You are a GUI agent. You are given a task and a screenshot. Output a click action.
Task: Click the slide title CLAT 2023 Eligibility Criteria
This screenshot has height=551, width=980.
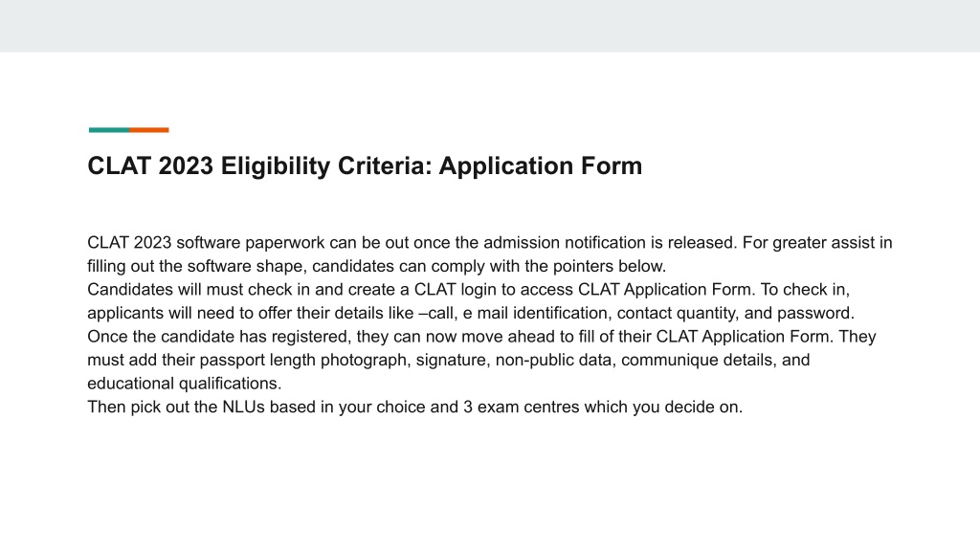tap(365, 166)
